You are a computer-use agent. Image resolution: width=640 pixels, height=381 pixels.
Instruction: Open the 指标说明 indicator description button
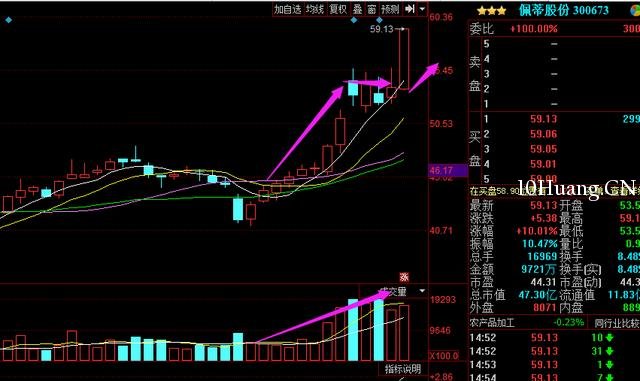[x=402, y=369]
